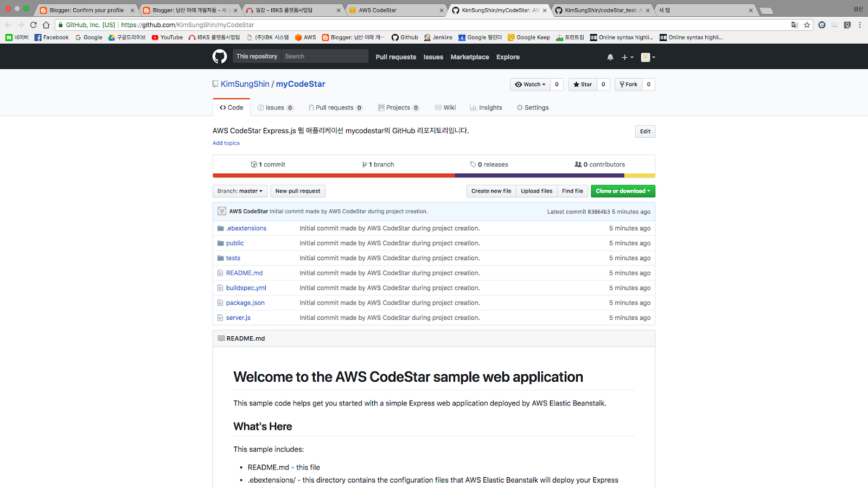Click the GitHub octocat logo

point(220,56)
